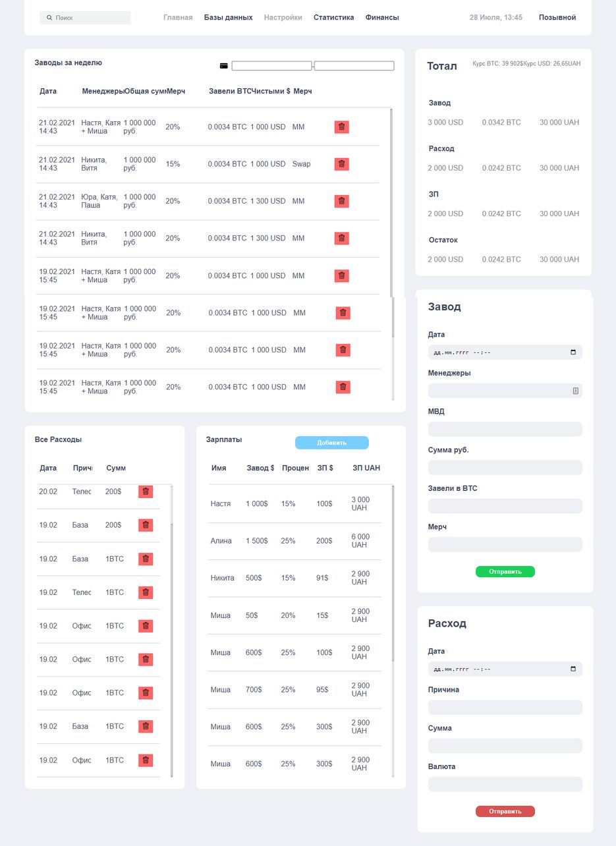Submit the Расход form with red Отправить
Screen dimensions: 616x846
[x=505, y=811]
